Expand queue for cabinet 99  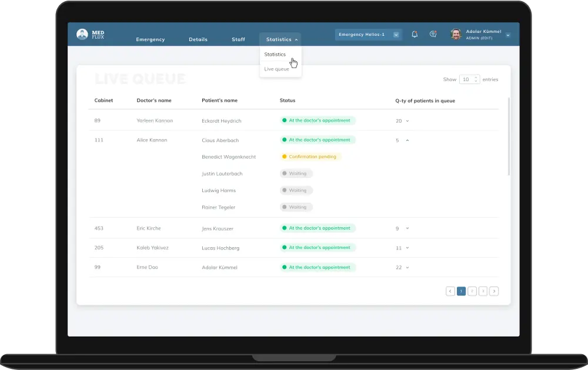(407, 268)
